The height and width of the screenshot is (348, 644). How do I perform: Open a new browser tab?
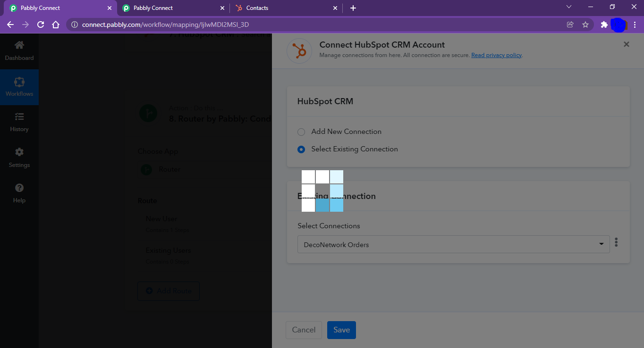[x=353, y=8]
